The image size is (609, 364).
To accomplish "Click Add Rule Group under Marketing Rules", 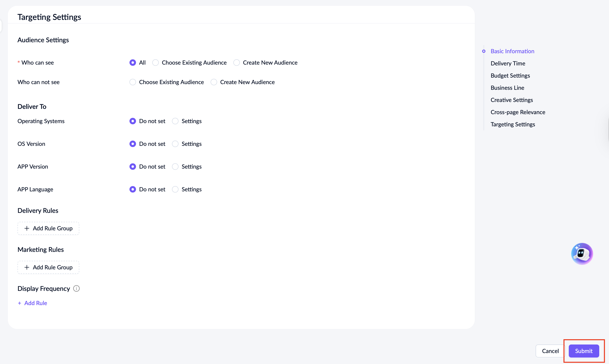I will (48, 267).
